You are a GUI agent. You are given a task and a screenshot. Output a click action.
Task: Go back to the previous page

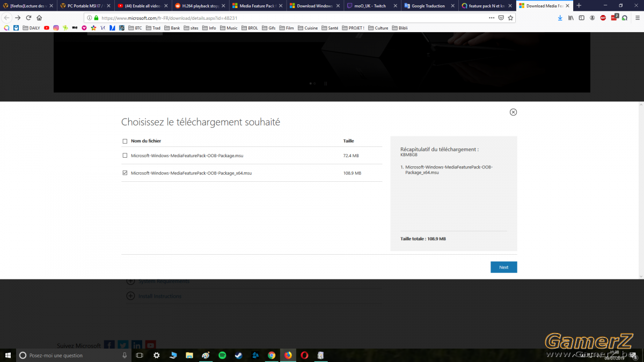pyautogui.click(x=7, y=18)
